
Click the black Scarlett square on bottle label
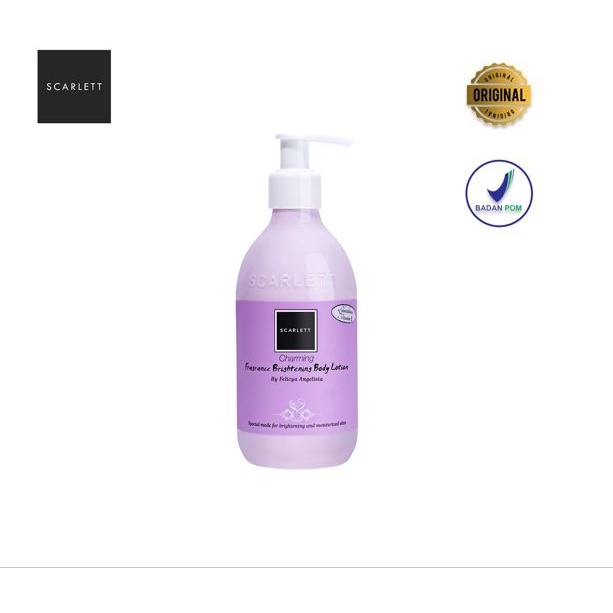(x=295, y=330)
